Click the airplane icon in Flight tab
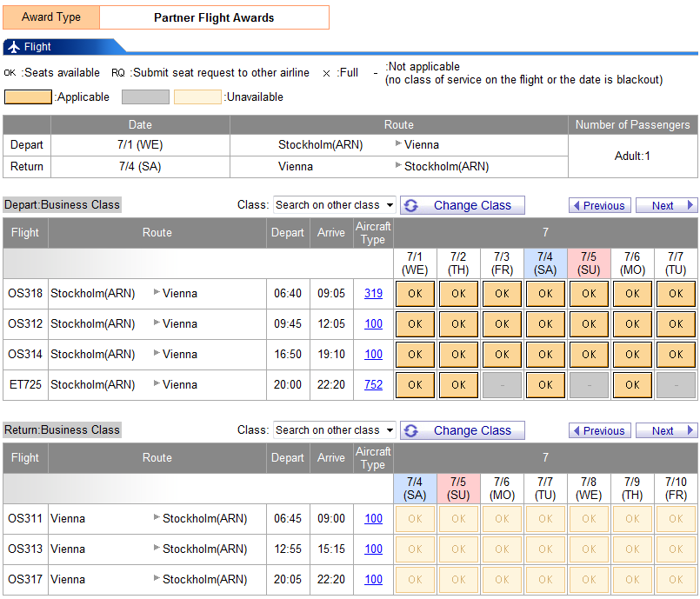Screen dimensions: 700x599 click(x=14, y=47)
